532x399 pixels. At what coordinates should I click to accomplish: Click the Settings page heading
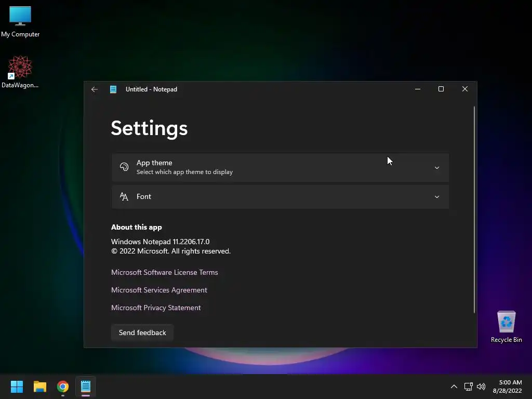pos(149,129)
